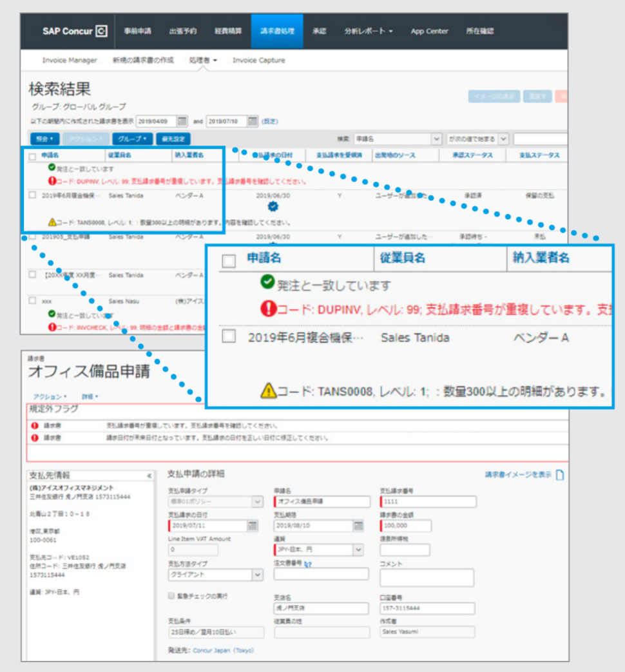Viewport: 625px width, 672px height.
Task: Collapse 支払先情報 panel with double-chevron icon
Action: click(x=149, y=475)
